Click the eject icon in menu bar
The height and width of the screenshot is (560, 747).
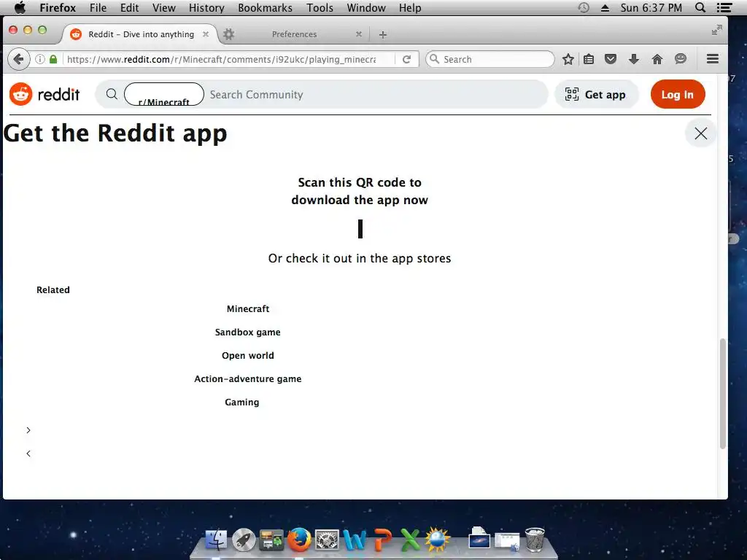pyautogui.click(x=605, y=7)
